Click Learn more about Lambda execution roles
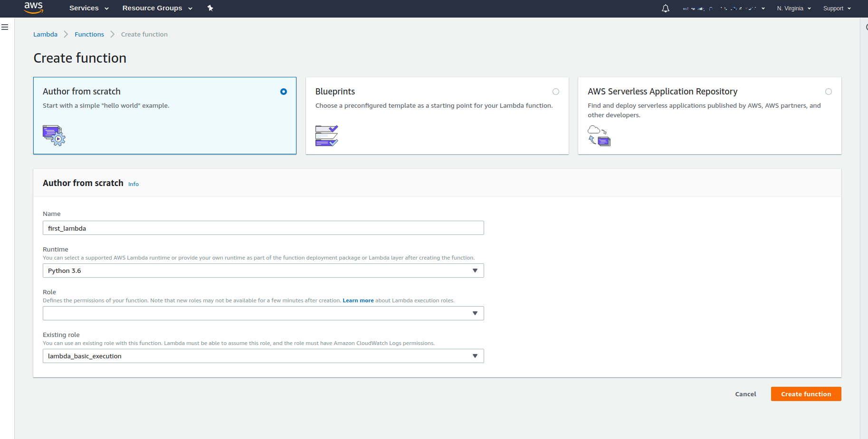868x439 pixels. point(358,300)
